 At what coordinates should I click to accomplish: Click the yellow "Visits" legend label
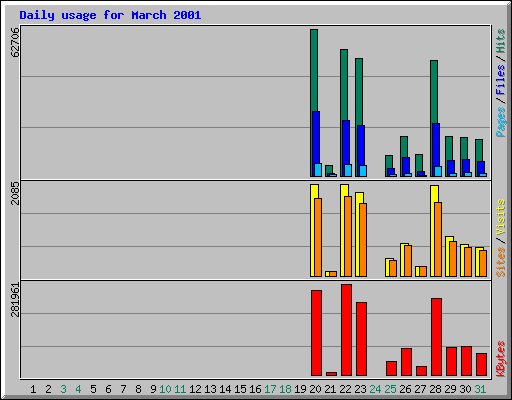tap(500, 217)
